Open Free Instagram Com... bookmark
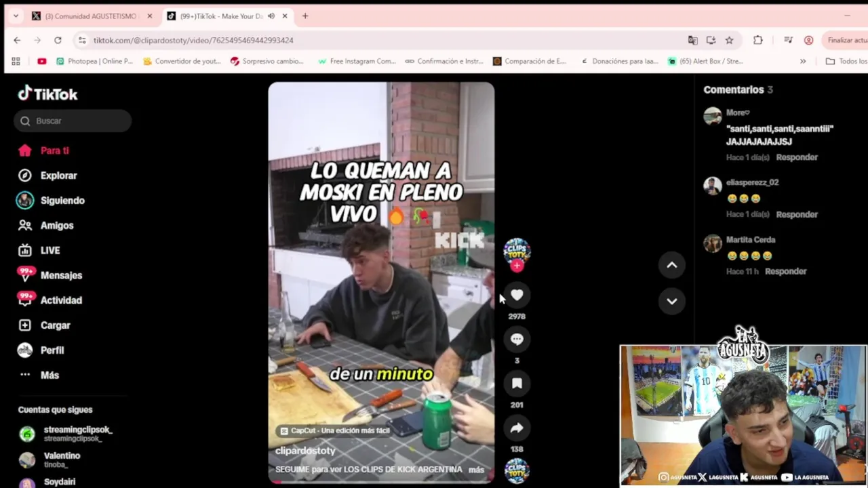The image size is (868, 488). tap(357, 61)
